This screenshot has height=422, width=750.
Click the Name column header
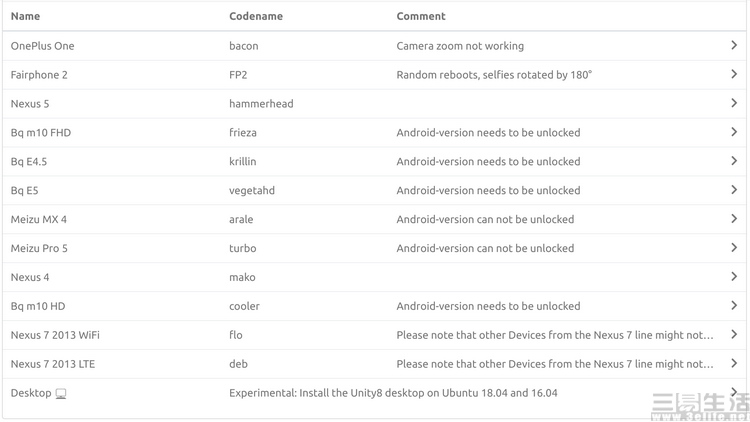pyautogui.click(x=25, y=16)
